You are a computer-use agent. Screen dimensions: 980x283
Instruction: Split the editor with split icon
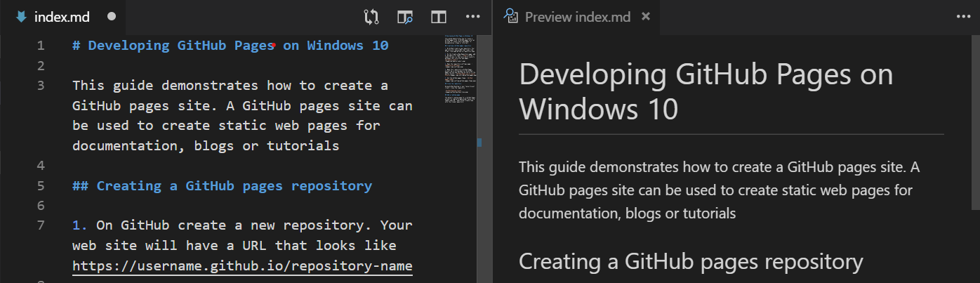[x=439, y=17]
